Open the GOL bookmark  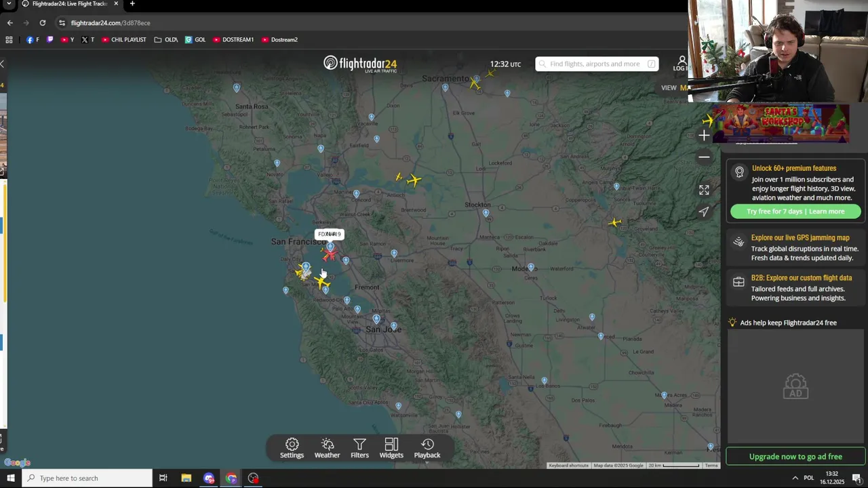coord(195,39)
